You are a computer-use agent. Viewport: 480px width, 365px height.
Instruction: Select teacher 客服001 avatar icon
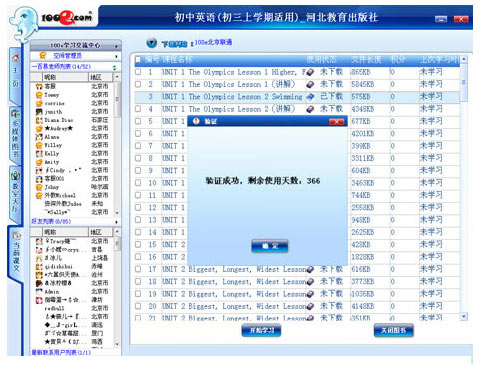[39, 179]
